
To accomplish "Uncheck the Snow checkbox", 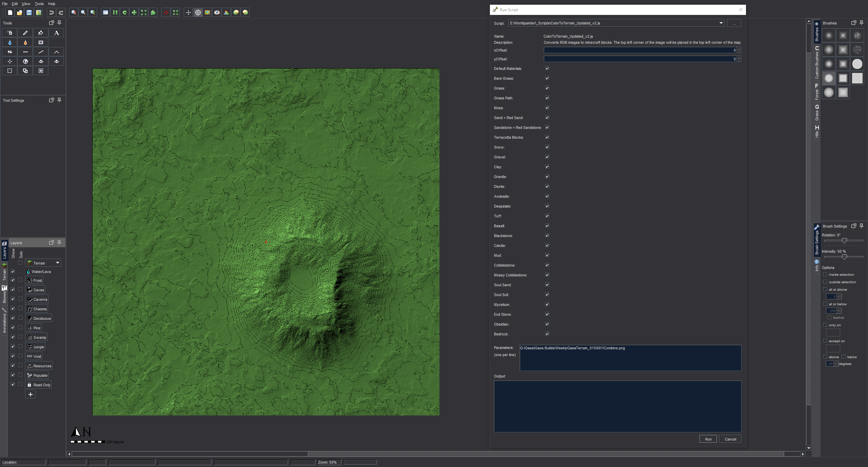I will tap(547, 147).
